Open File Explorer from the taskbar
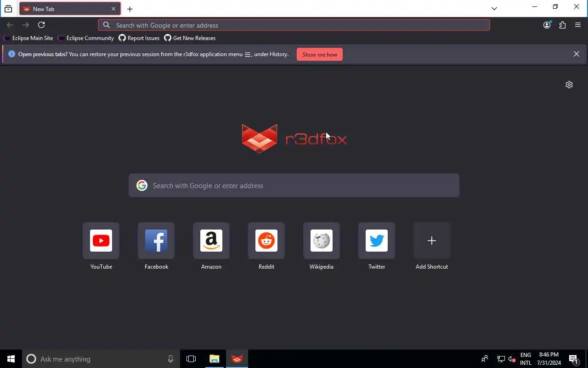This screenshot has width=588, height=368. pyautogui.click(x=215, y=359)
